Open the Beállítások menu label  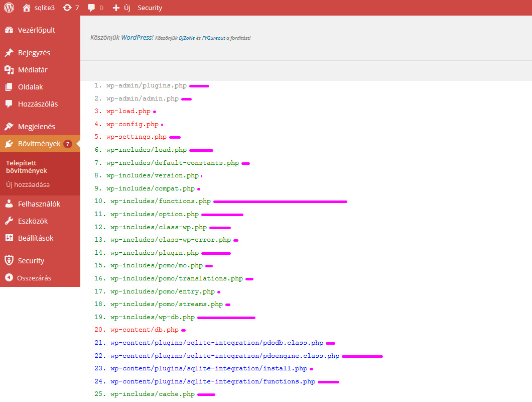[x=36, y=238]
